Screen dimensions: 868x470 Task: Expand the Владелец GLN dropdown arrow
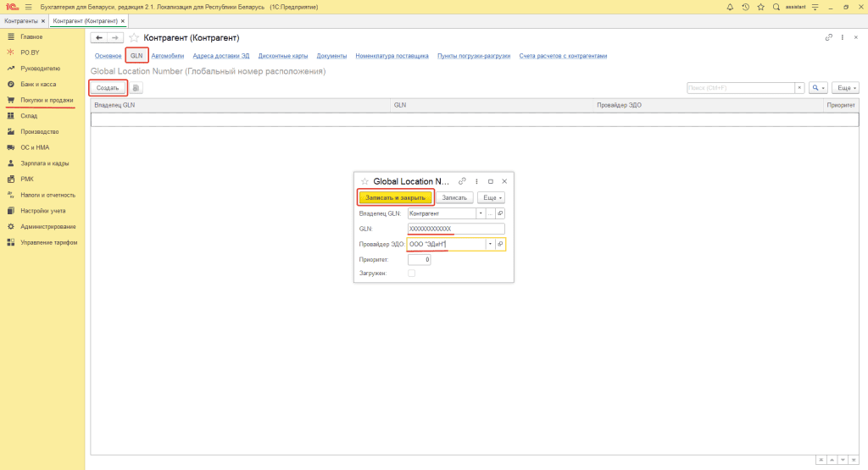[x=481, y=213]
